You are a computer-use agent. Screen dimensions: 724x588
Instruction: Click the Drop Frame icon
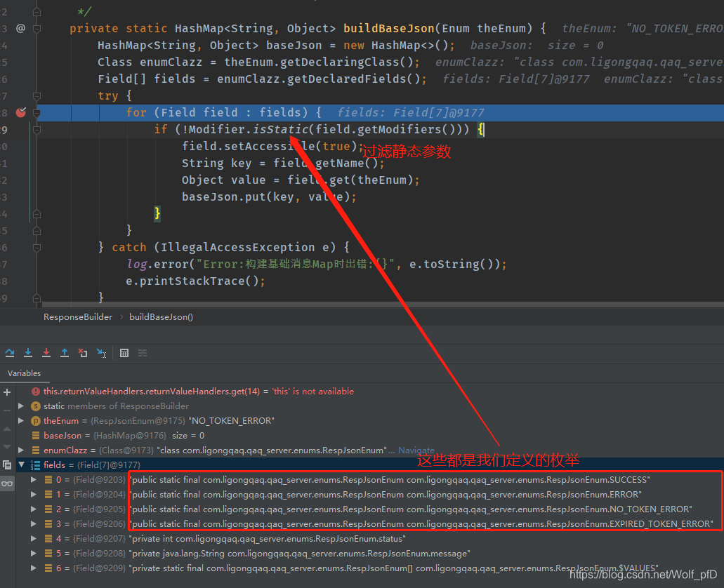[x=83, y=353]
